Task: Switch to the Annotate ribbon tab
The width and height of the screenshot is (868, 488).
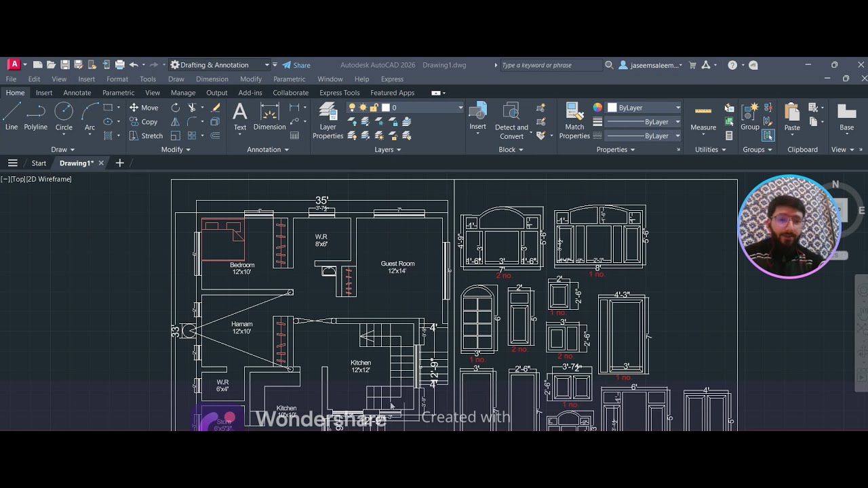Action: click(77, 93)
